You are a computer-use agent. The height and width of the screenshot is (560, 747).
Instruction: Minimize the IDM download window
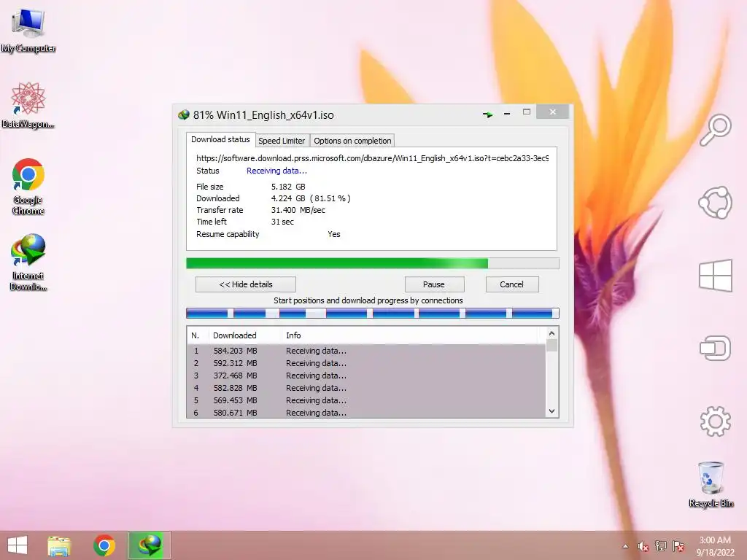[x=507, y=114]
